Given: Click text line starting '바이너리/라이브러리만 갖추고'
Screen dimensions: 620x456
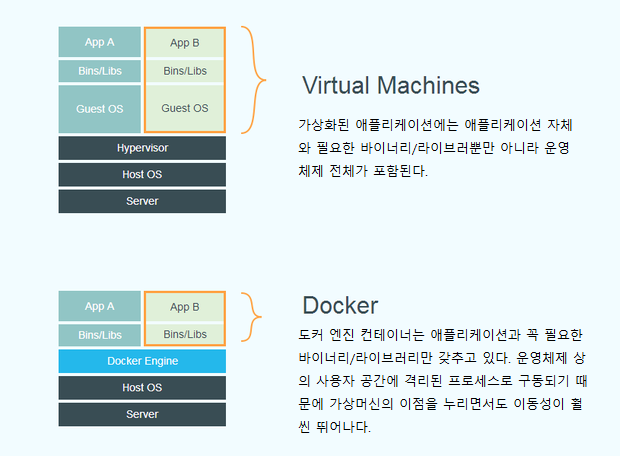Looking at the screenshot, I should [442, 358].
